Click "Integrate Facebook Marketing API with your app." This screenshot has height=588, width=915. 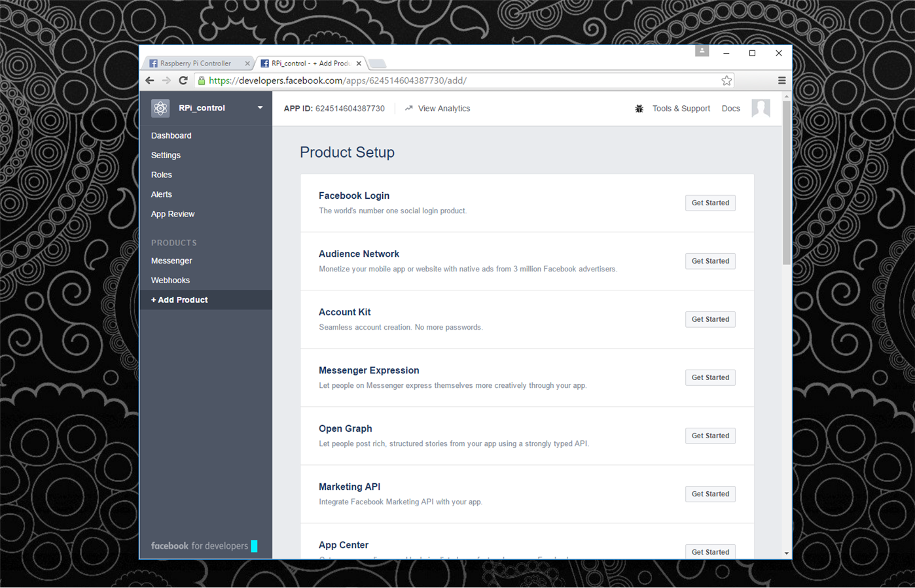[x=401, y=502]
